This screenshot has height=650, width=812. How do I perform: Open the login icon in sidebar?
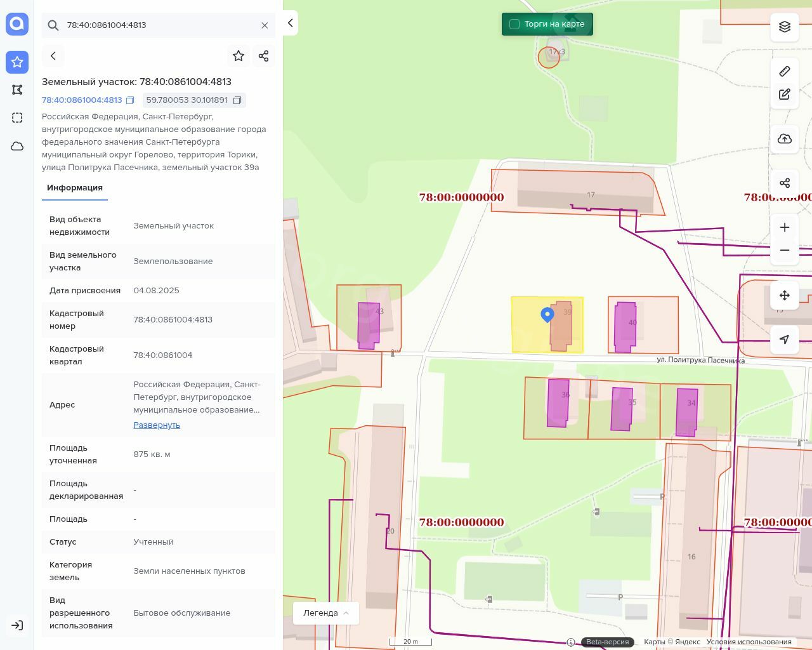pyautogui.click(x=17, y=625)
